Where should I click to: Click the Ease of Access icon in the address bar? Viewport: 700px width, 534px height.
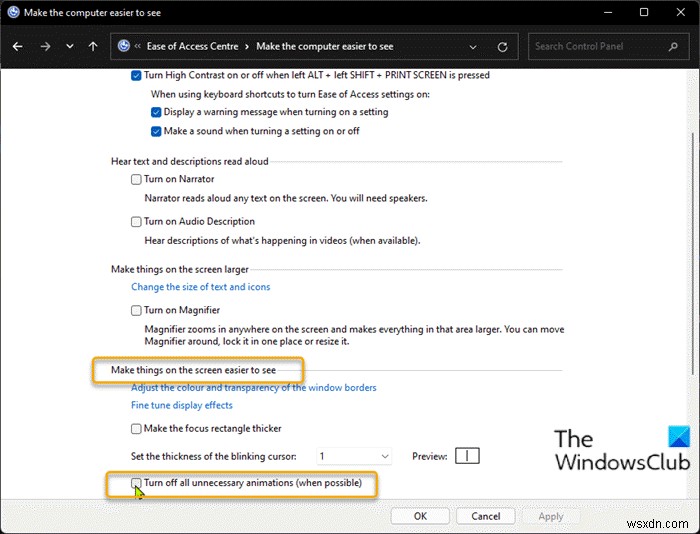point(124,46)
